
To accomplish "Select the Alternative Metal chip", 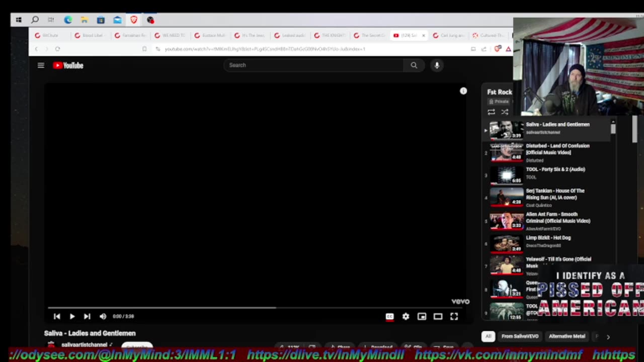I will 567,336.
